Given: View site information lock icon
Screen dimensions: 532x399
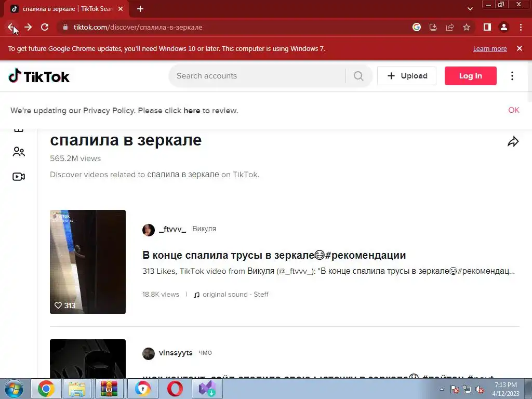Looking at the screenshot, I should click(x=65, y=27).
